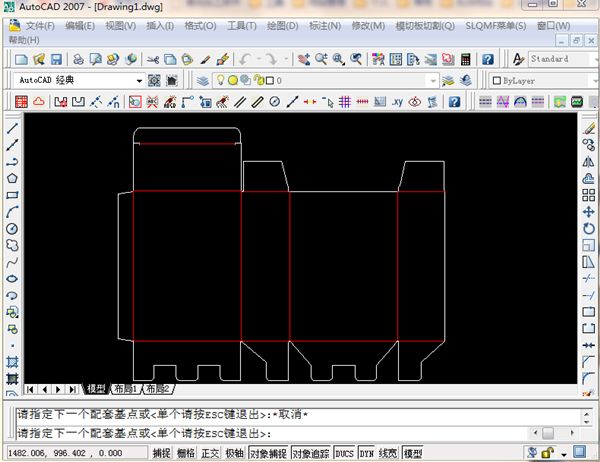Image resolution: width=600 pixels, height=462 pixels.
Task: Open the Layer Properties Manager icon
Action: 203,80
